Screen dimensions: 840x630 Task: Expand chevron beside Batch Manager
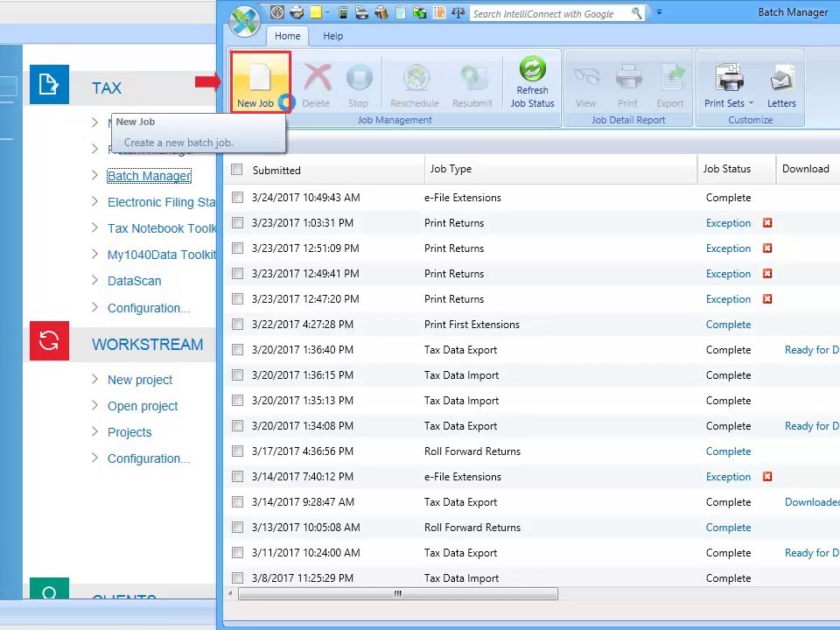(x=94, y=175)
